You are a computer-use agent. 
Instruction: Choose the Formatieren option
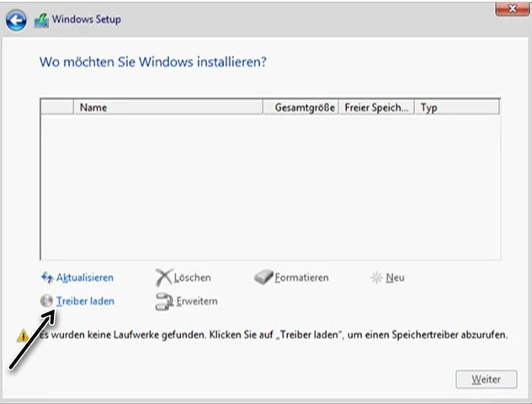click(301, 278)
